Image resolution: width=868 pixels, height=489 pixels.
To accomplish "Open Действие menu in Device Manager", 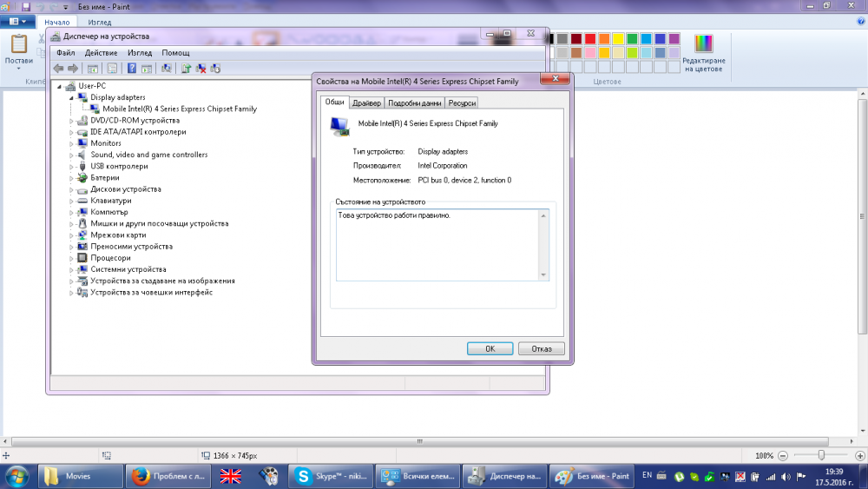I will [x=101, y=53].
